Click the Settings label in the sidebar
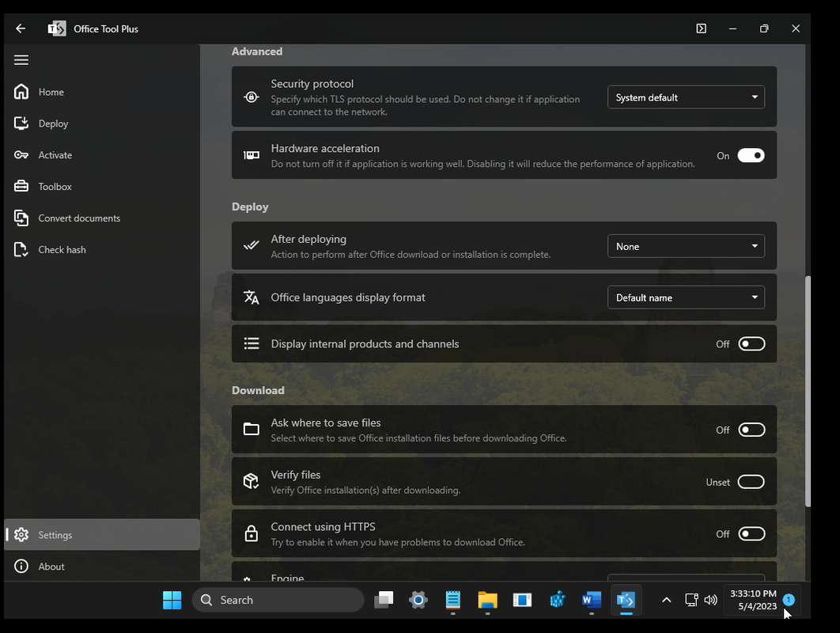 [55, 535]
